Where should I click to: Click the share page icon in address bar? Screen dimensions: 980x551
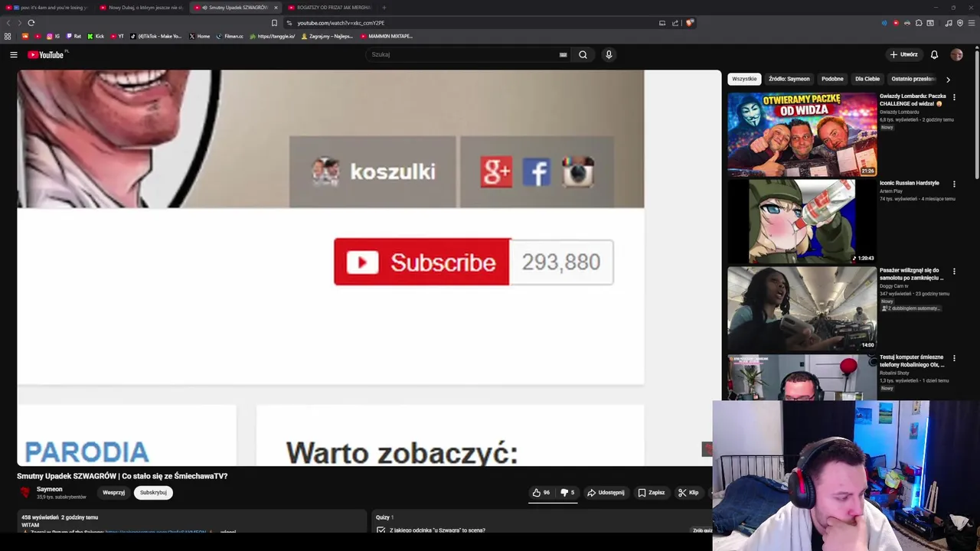point(675,23)
